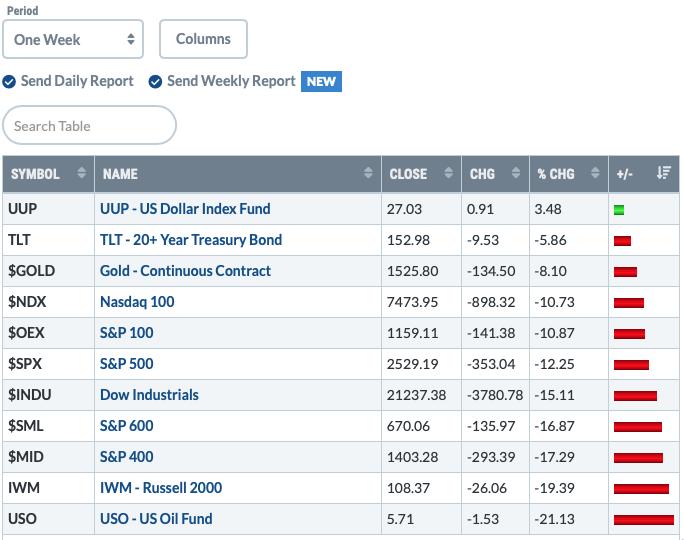Click the percent change value -19.39
684x540 pixels.
click(x=554, y=488)
